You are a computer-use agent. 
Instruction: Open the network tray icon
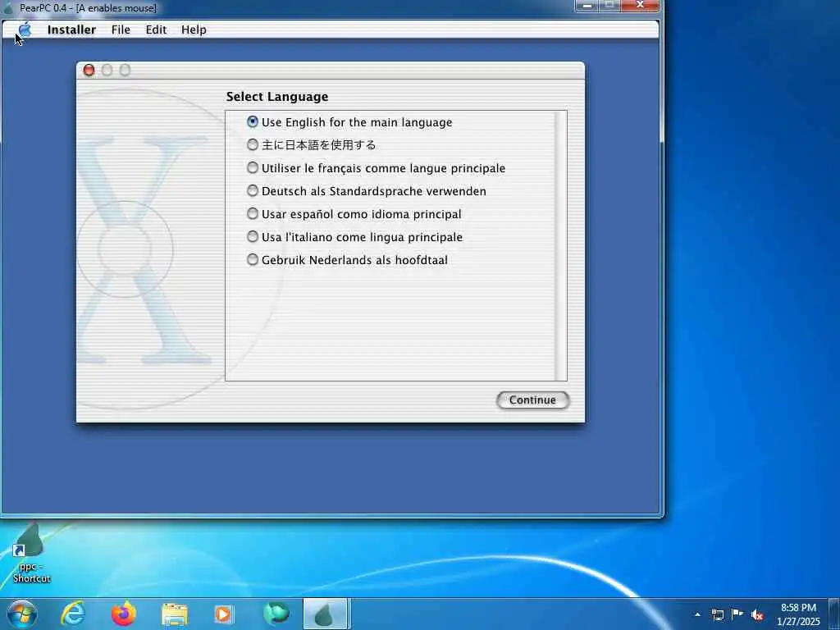717,614
